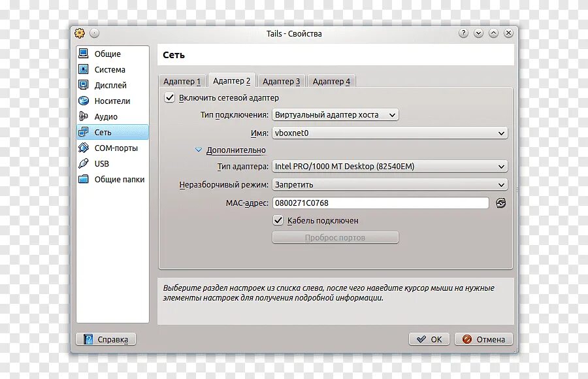Open Имя vboxnet0 dropdown
Screen dimensions: 588x379
pos(390,133)
